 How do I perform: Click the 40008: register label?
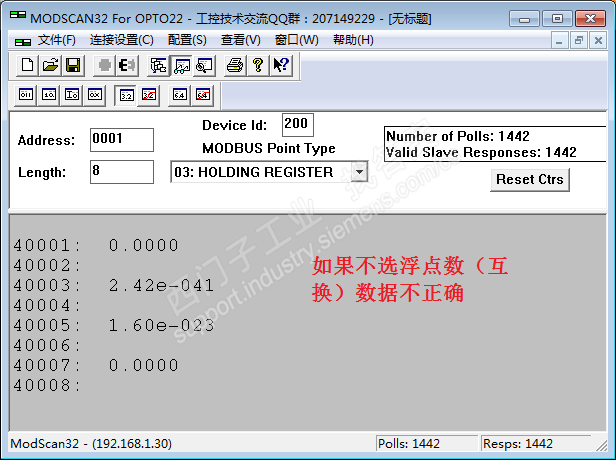pos(46,385)
